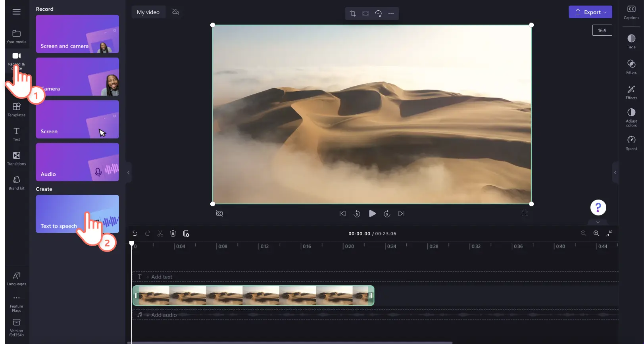644x344 pixels.
Task: Open the Speed panel
Action: [631, 143]
